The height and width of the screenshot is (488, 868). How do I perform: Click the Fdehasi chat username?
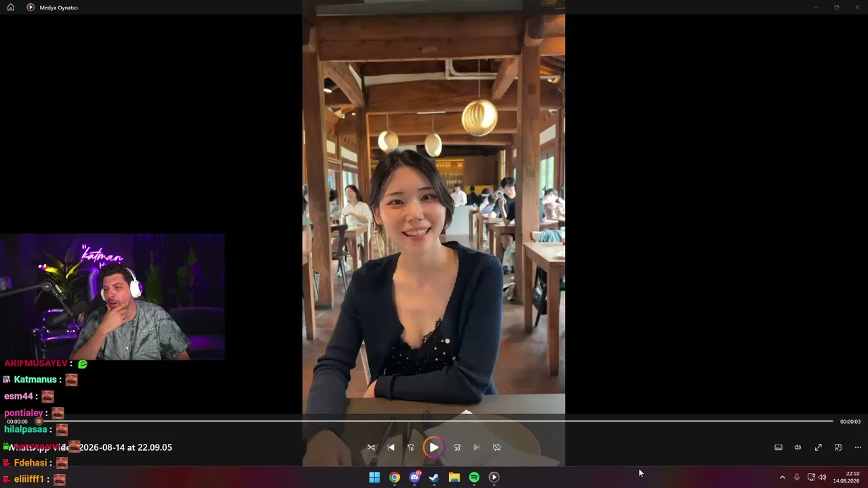[x=31, y=462]
